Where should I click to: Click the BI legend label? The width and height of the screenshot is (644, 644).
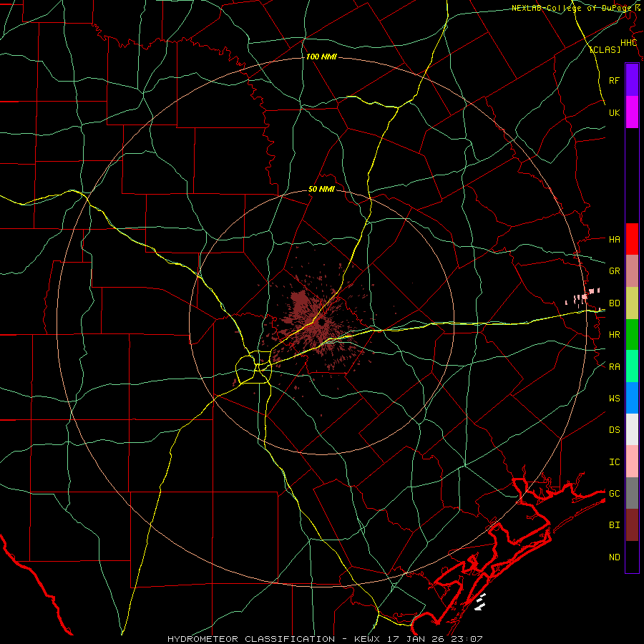[614, 525]
